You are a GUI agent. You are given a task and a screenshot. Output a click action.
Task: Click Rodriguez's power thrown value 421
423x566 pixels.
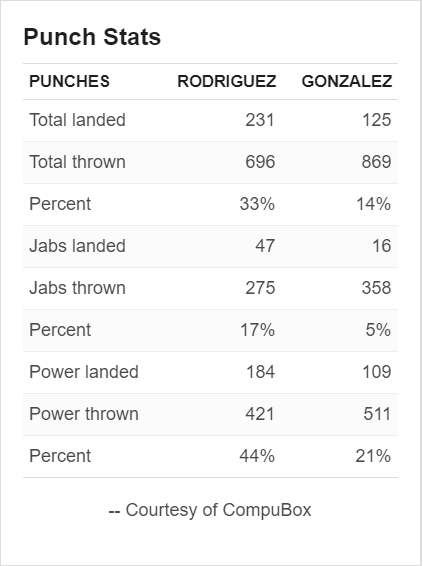pos(260,414)
